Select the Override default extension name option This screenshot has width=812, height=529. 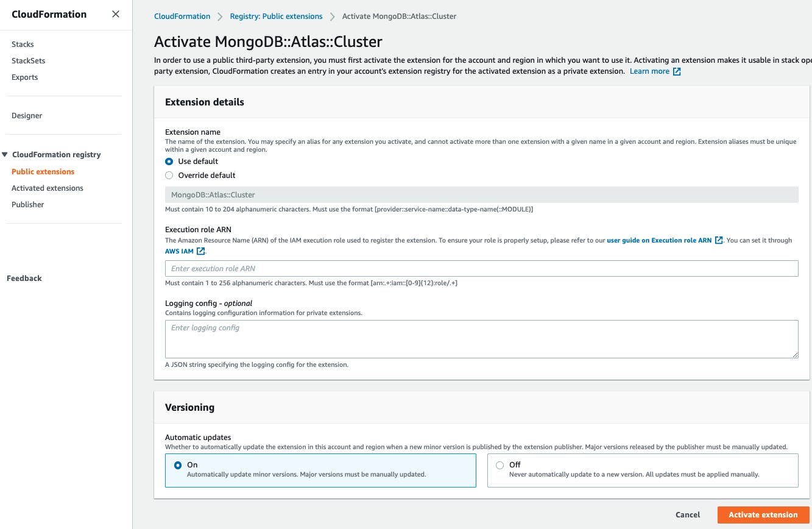click(169, 175)
